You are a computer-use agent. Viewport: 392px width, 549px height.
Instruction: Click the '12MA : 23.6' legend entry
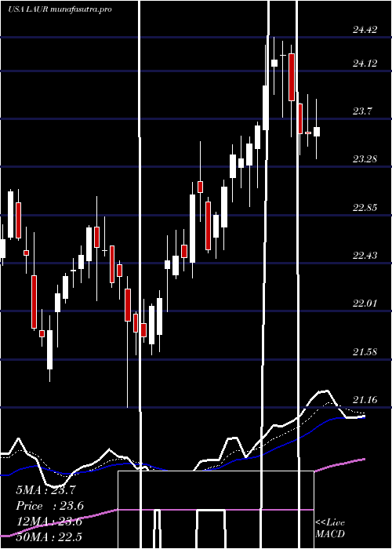[x=49, y=522]
